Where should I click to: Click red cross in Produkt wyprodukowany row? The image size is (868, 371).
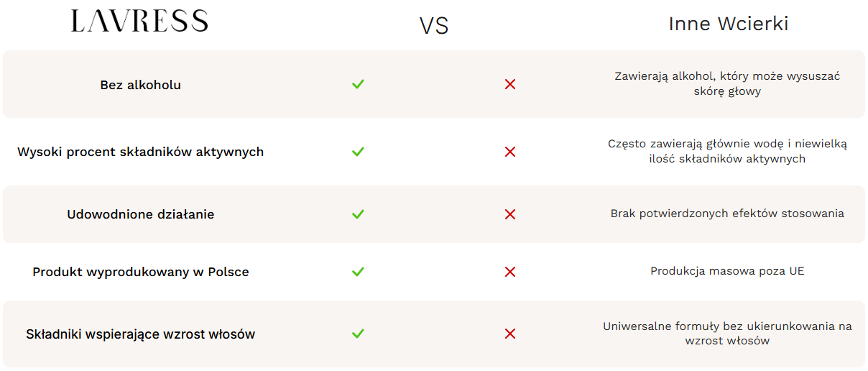coord(510,272)
